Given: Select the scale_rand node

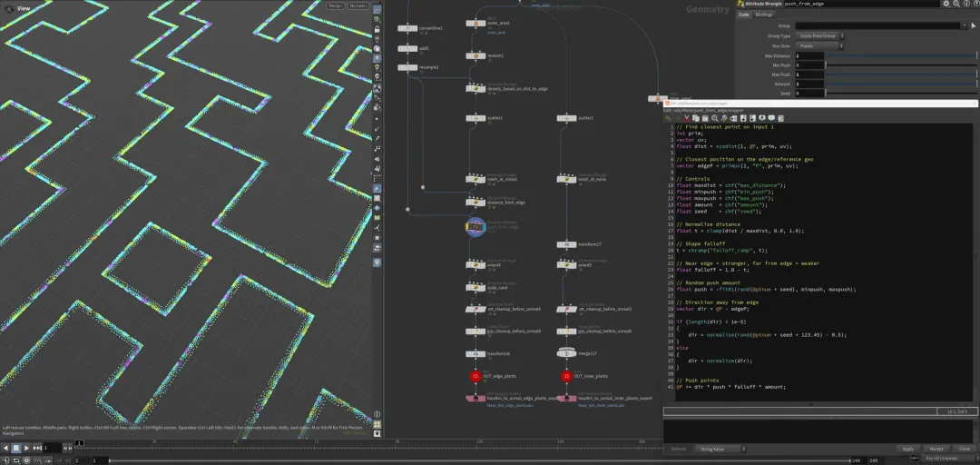Looking at the screenshot, I should pyautogui.click(x=475, y=287).
